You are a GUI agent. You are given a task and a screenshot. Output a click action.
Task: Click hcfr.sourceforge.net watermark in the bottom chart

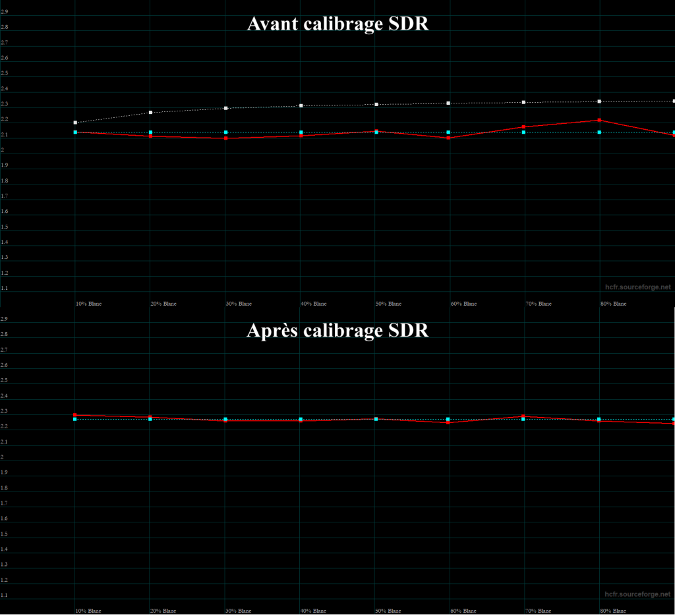pyautogui.click(x=637, y=594)
